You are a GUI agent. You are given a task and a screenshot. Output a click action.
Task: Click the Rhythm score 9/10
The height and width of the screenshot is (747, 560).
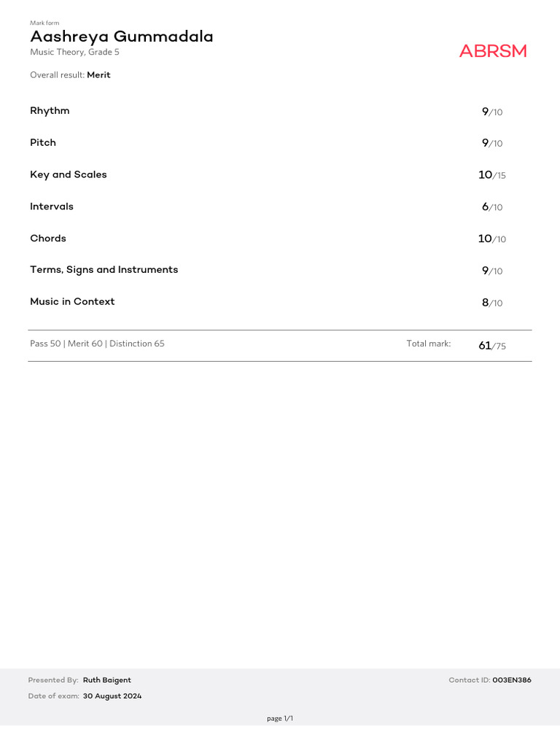click(492, 112)
